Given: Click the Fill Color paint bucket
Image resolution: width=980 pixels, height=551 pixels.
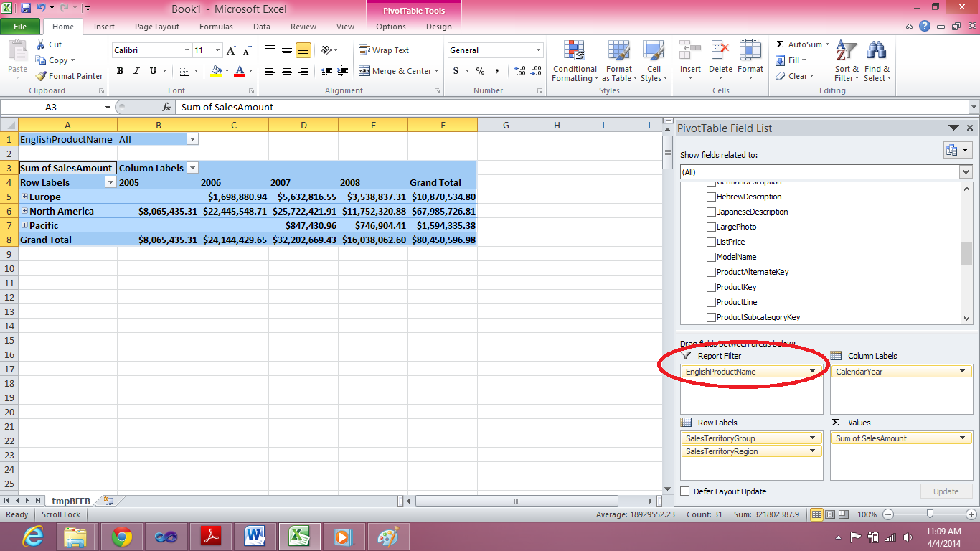Looking at the screenshot, I should pos(216,71).
